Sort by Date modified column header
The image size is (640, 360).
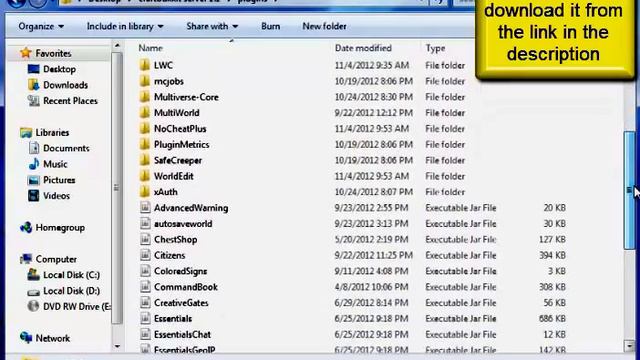[x=363, y=48]
